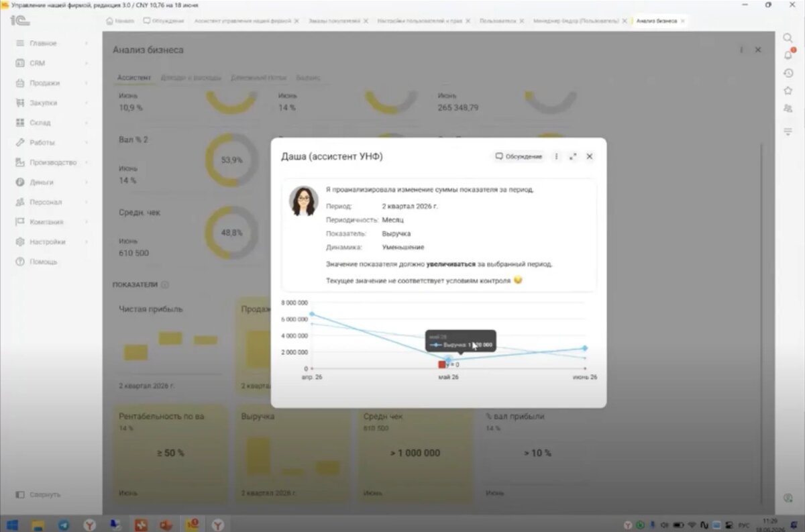Image resolution: width=805 pixels, height=532 pixels.
Task: Open the Продажи sidebar section
Action: (44, 83)
